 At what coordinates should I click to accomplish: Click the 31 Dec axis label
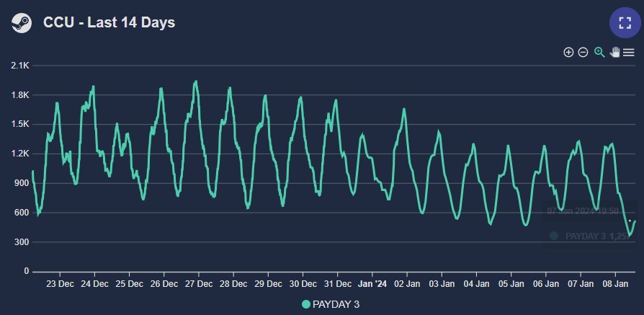point(338,284)
